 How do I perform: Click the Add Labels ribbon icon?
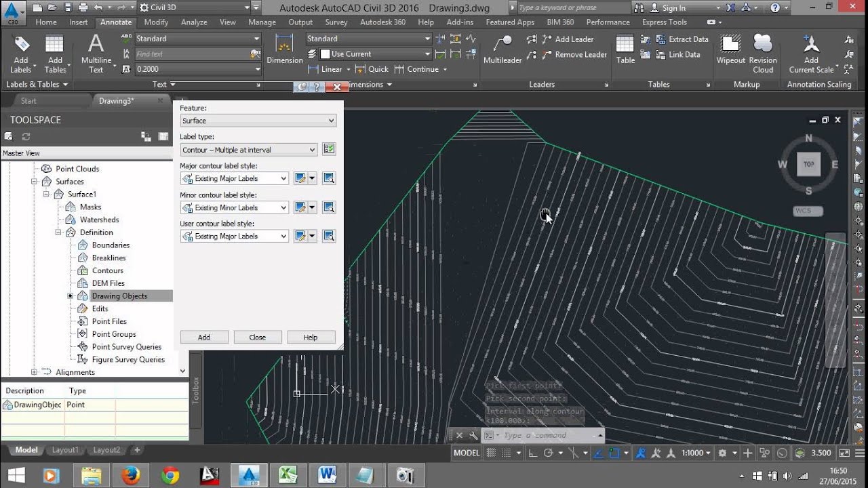[21, 54]
